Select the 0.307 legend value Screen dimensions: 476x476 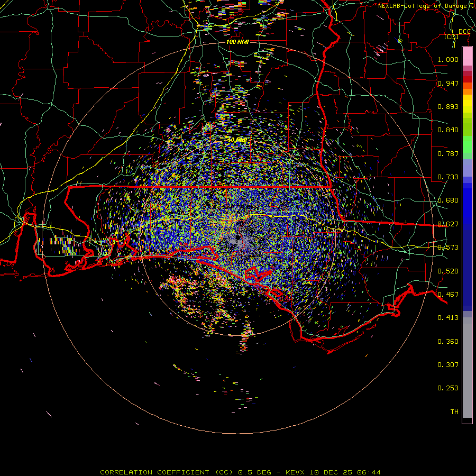pyautogui.click(x=448, y=365)
